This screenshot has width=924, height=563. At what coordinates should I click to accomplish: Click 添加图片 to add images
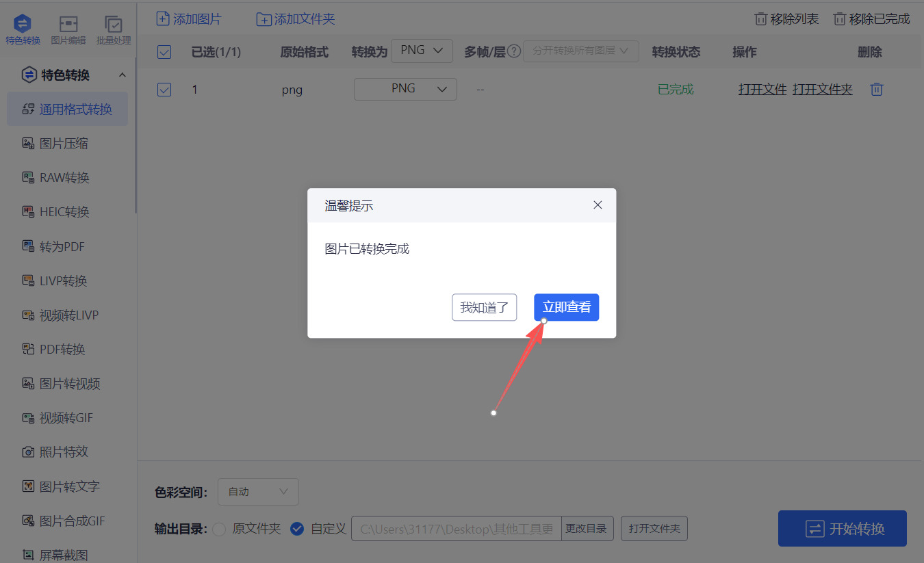pos(189,19)
